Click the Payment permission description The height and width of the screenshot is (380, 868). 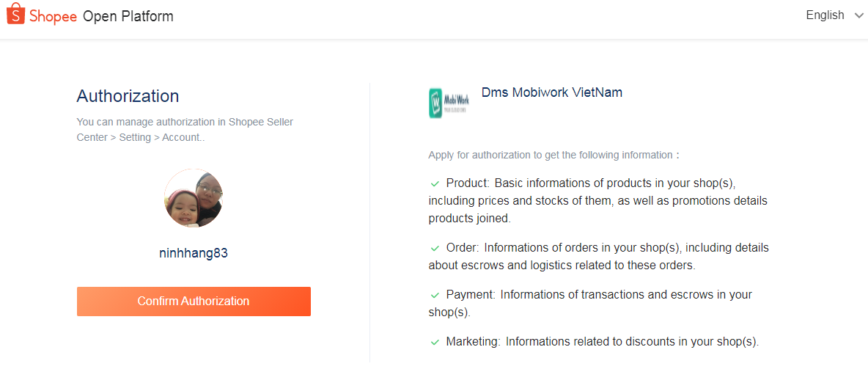[591, 303]
